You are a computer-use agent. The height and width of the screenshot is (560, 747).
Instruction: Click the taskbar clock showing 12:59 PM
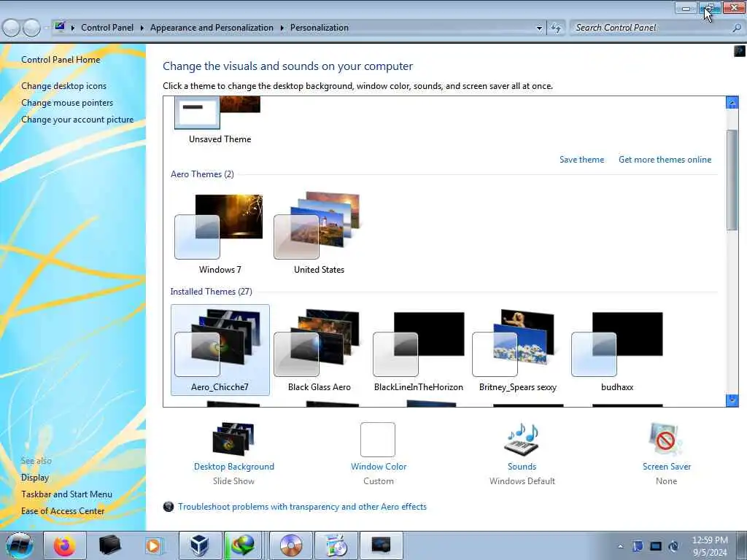click(710, 546)
